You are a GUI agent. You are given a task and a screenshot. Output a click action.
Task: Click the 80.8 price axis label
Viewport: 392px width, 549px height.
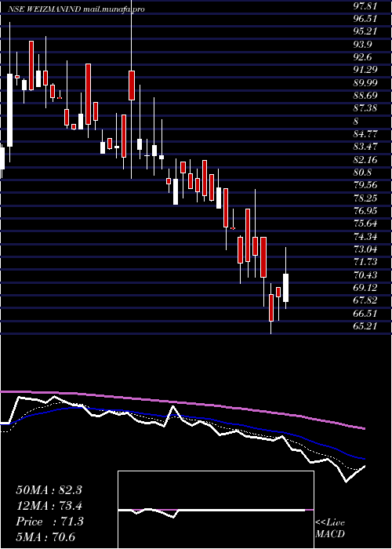[x=362, y=173]
